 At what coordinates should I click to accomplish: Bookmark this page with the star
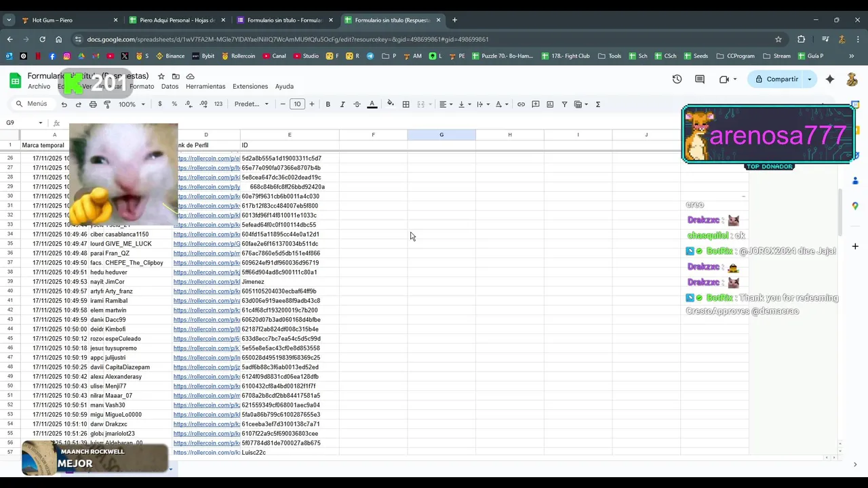coord(778,39)
